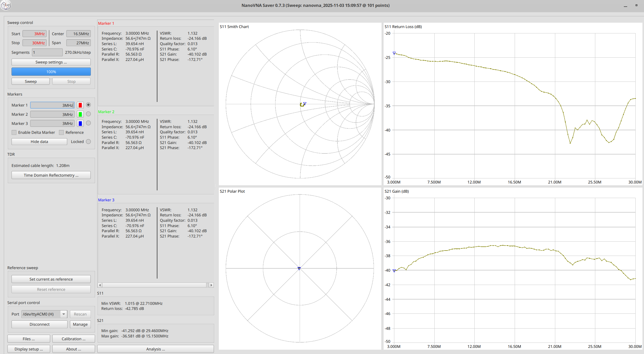
Task: Set current sweep as reference
Action: click(x=51, y=279)
